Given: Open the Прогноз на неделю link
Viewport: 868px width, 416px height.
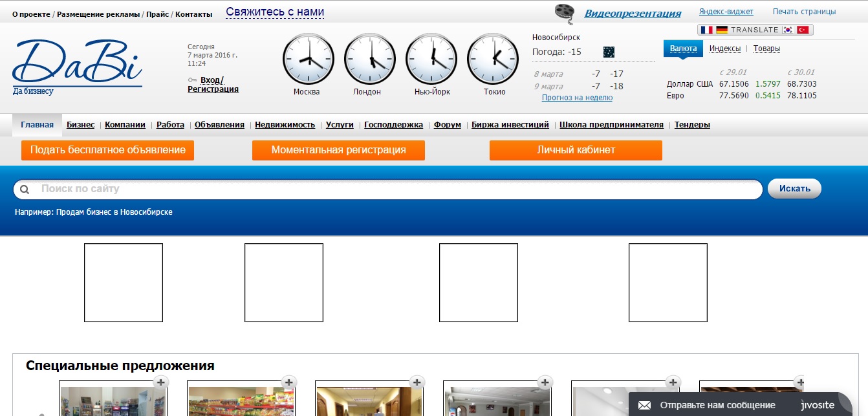Looking at the screenshot, I should click(x=577, y=98).
